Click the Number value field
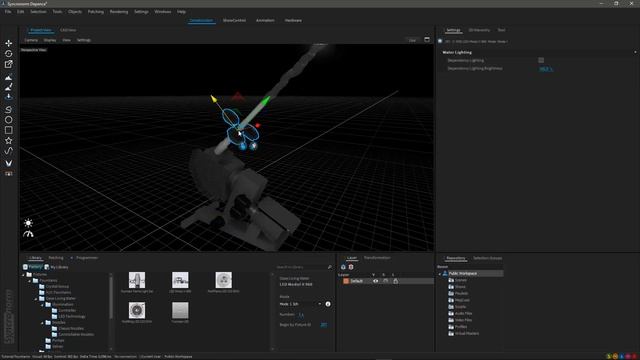 [301, 315]
